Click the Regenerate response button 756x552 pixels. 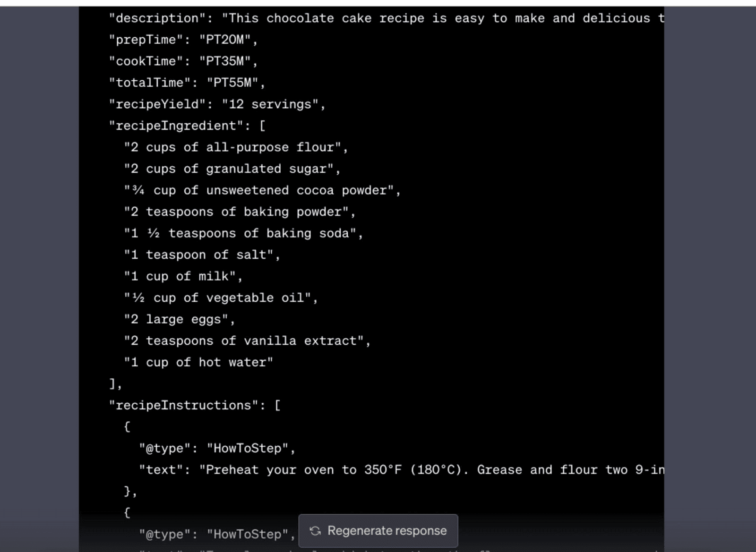378,531
